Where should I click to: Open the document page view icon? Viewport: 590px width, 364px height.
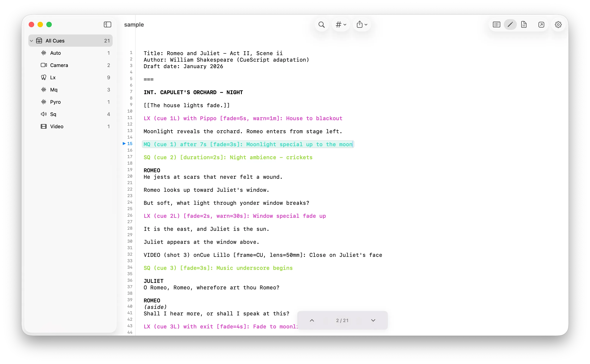[x=524, y=24]
